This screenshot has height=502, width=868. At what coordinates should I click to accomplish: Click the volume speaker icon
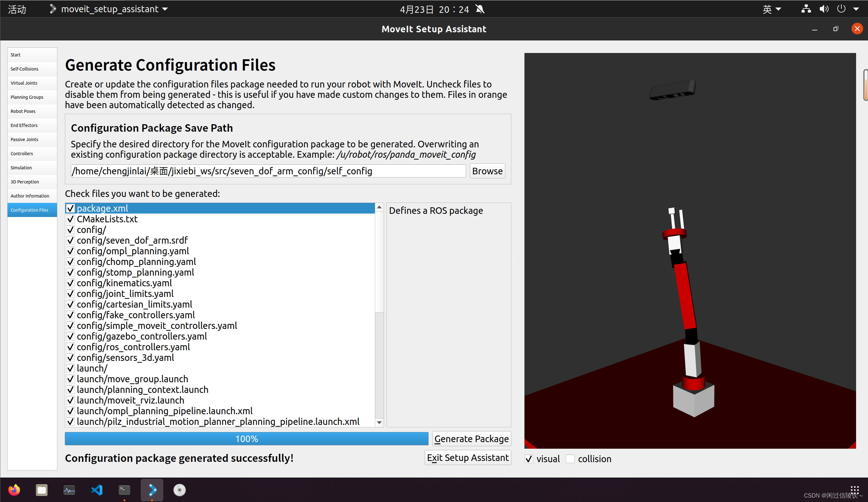[x=824, y=9]
